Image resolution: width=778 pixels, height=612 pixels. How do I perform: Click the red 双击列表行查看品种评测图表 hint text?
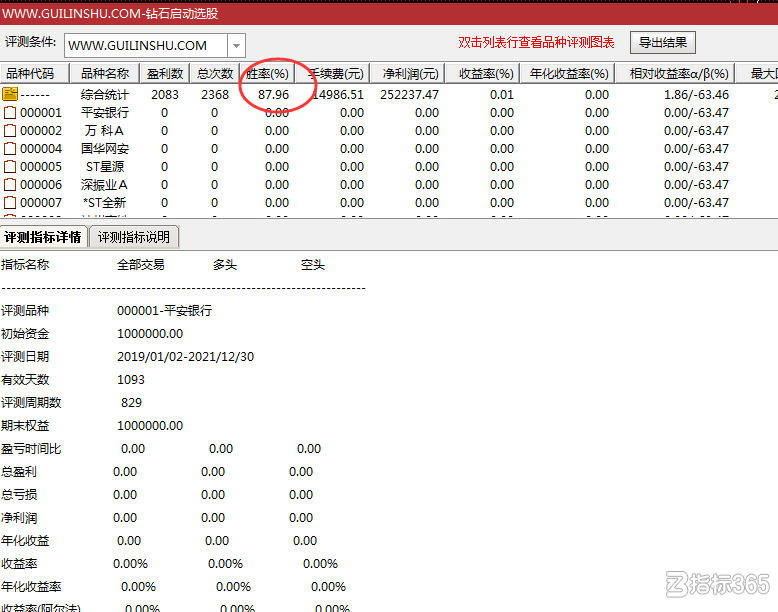pyautogui.click(x=536, y=43)
